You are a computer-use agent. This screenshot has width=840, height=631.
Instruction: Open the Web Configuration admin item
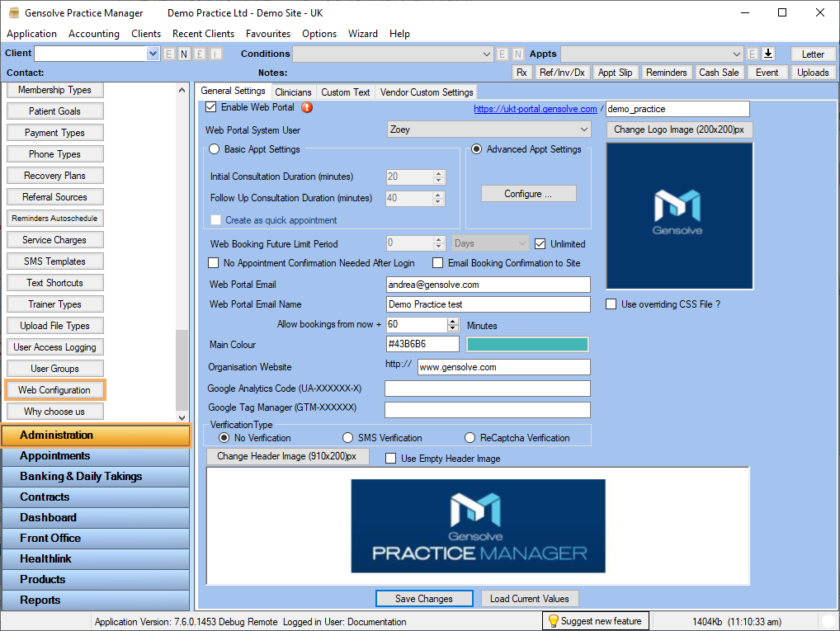(x=54, y=390)
